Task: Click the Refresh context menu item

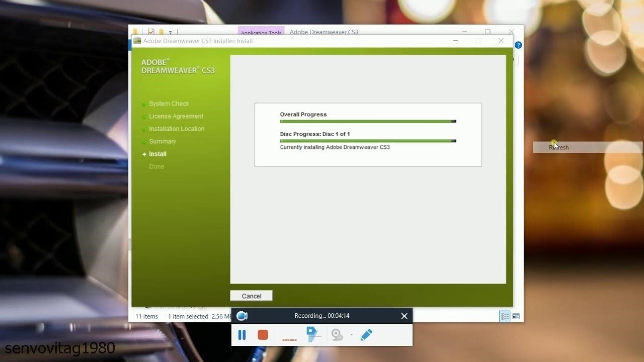Action: (x=588, y=147)
